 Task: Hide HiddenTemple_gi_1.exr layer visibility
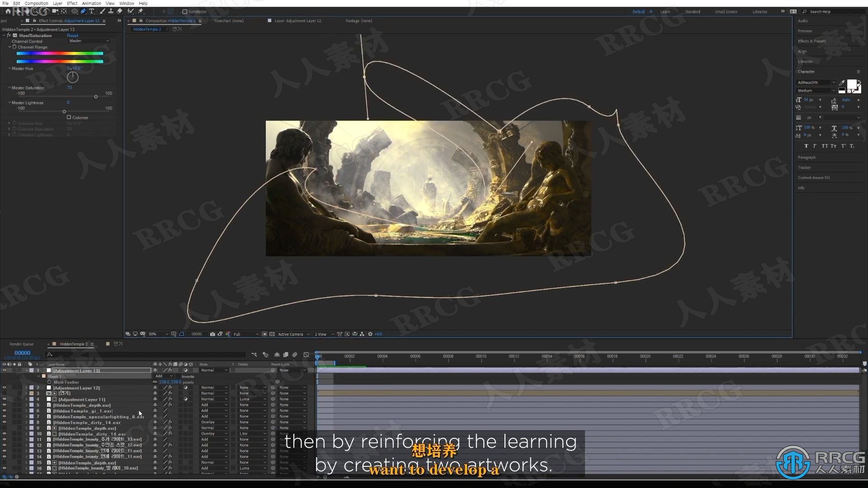click(x=5, y=411)
